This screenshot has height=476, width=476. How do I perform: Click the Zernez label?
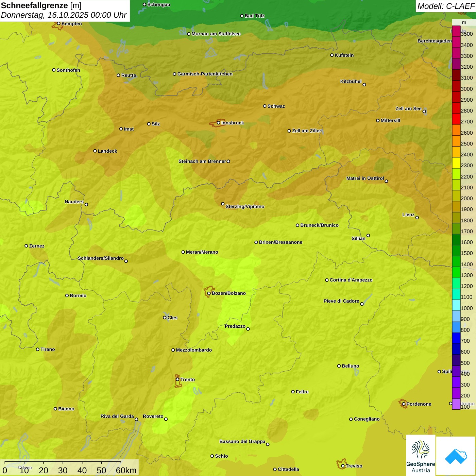37,246
